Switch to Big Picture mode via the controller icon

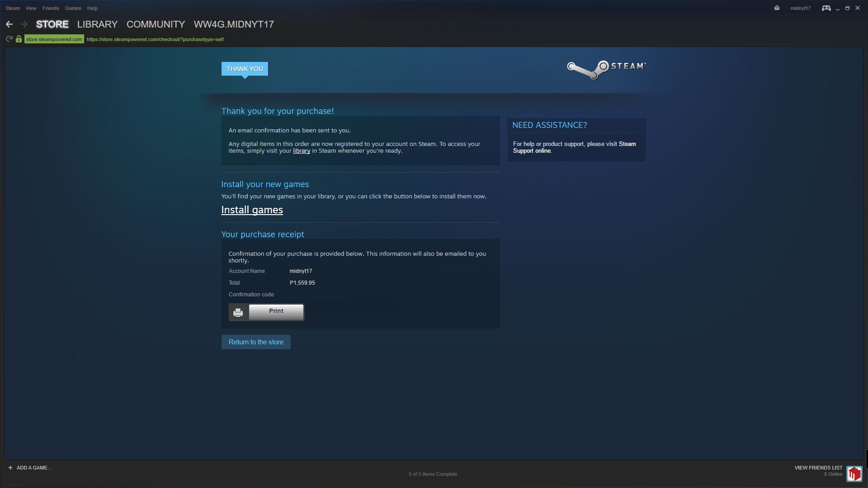click(x=826, y=8)
